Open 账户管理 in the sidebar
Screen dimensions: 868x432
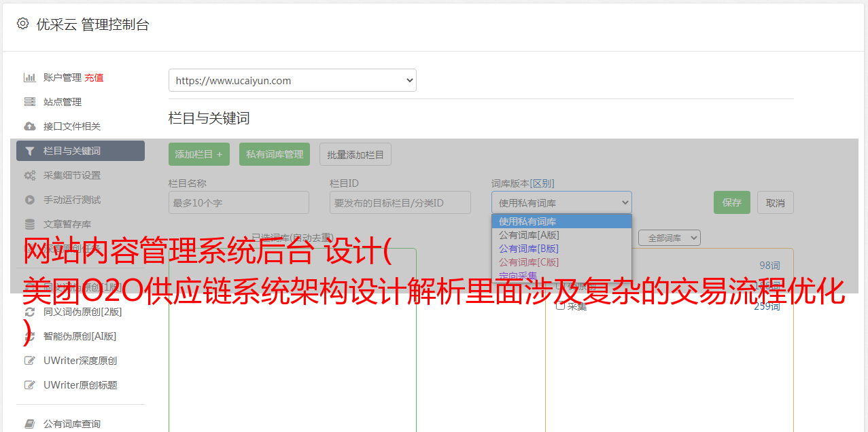coord(62,77)
